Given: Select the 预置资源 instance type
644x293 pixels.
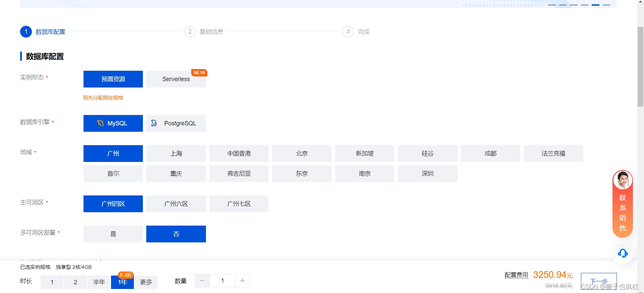Looking at the screenshot, I should (113, 79).
